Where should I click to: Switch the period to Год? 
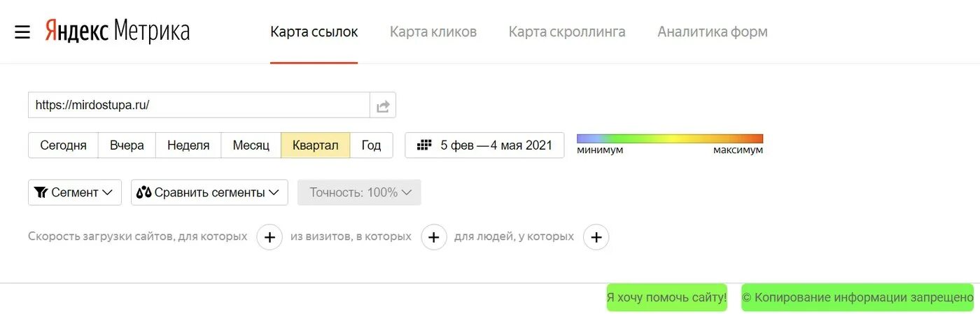pos(371,145)
